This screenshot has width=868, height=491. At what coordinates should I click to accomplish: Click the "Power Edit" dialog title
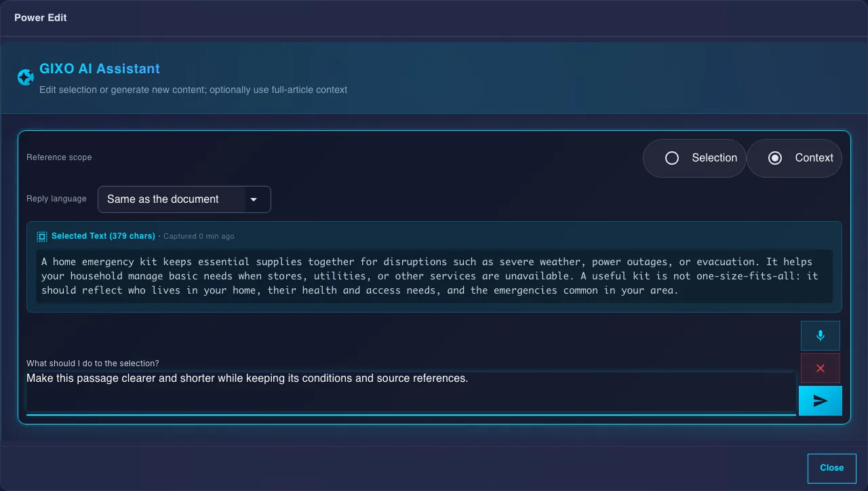click(41, 18)
